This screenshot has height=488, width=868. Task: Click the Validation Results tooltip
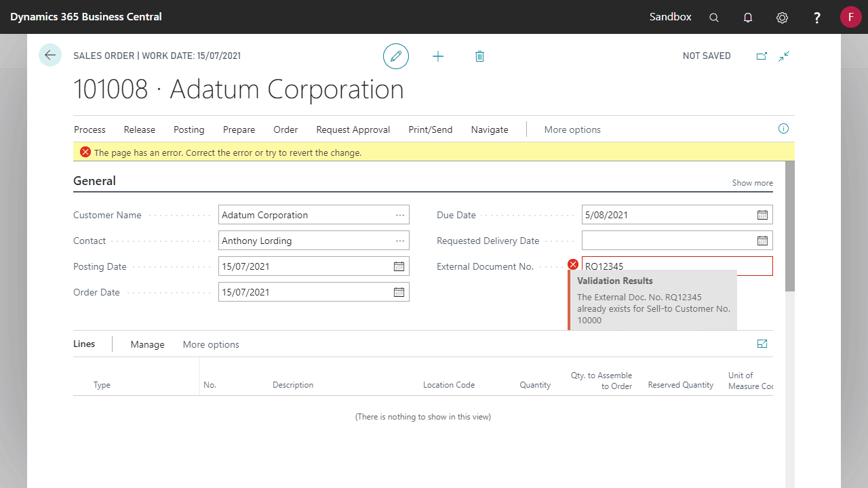tap(652, 300)
